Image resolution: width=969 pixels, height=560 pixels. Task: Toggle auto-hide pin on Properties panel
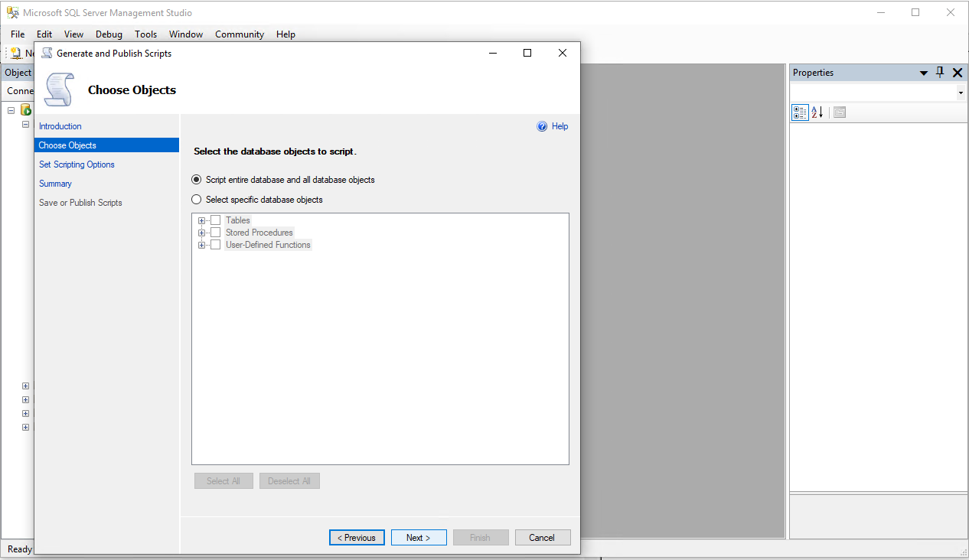[941, 73]
